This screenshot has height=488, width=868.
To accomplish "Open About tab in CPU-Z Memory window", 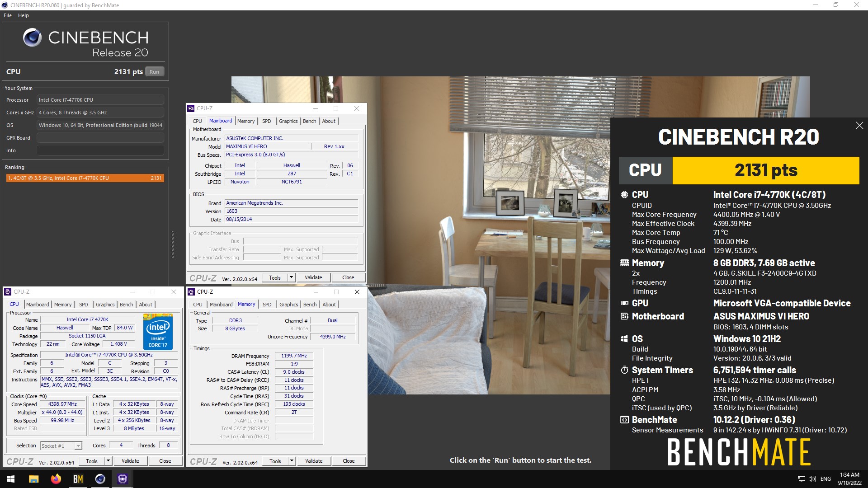I will (x=329, y=305).
